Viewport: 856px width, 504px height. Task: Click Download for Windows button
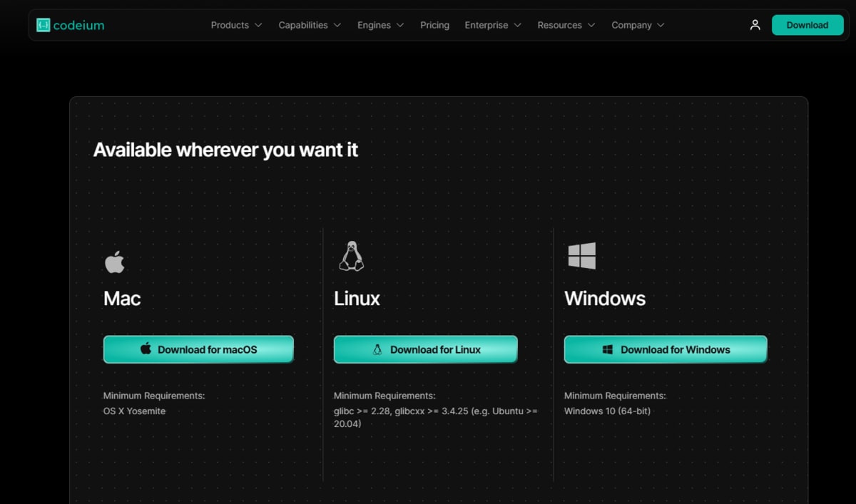[x=666, y=349]
